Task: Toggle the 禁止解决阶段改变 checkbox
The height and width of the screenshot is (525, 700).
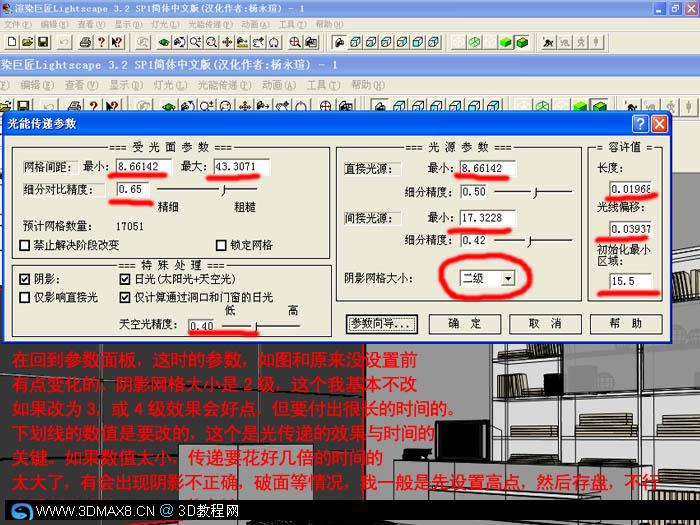Action: (25, 245)
